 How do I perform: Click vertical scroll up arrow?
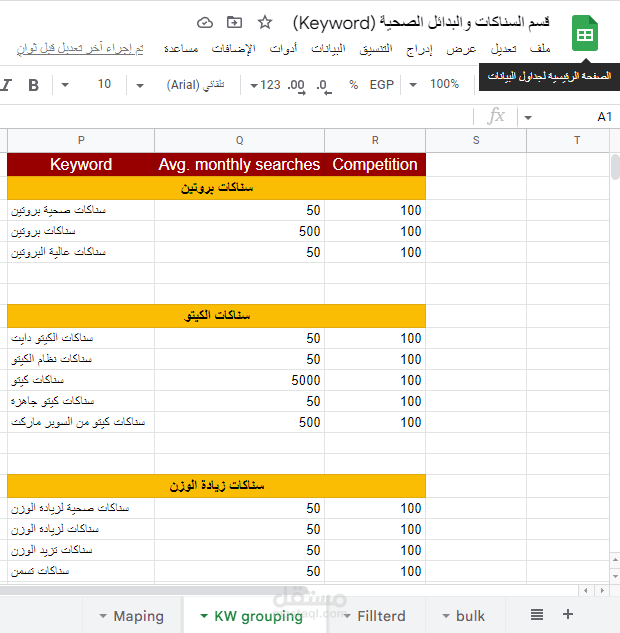click(x=615, y=560)
